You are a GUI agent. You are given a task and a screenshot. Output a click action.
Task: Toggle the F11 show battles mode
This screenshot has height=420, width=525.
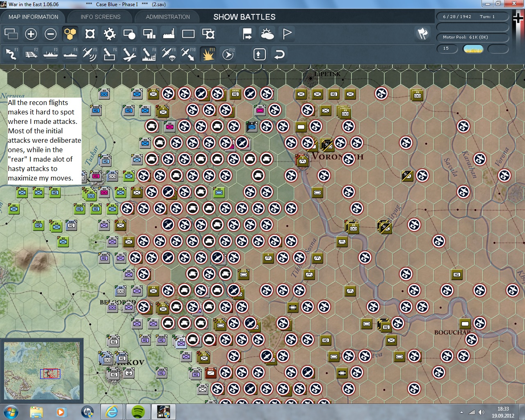(x=208, y=54)
